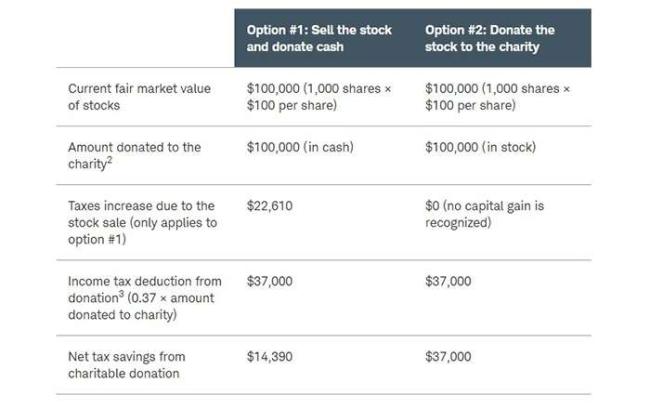Image resolution: width=650 pixels, height=409 pixels.
Task: Select Income tax deduction from donation label
Action: [145, 298]
